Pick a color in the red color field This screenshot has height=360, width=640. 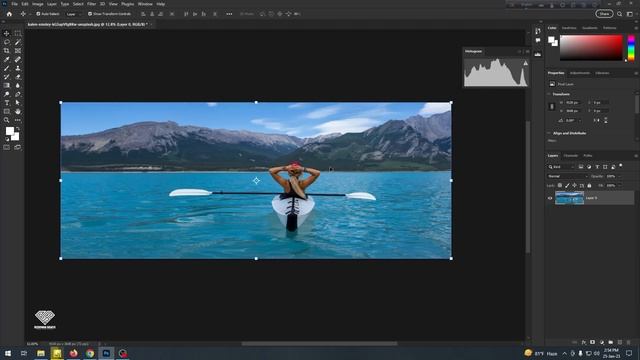[591, 48]
